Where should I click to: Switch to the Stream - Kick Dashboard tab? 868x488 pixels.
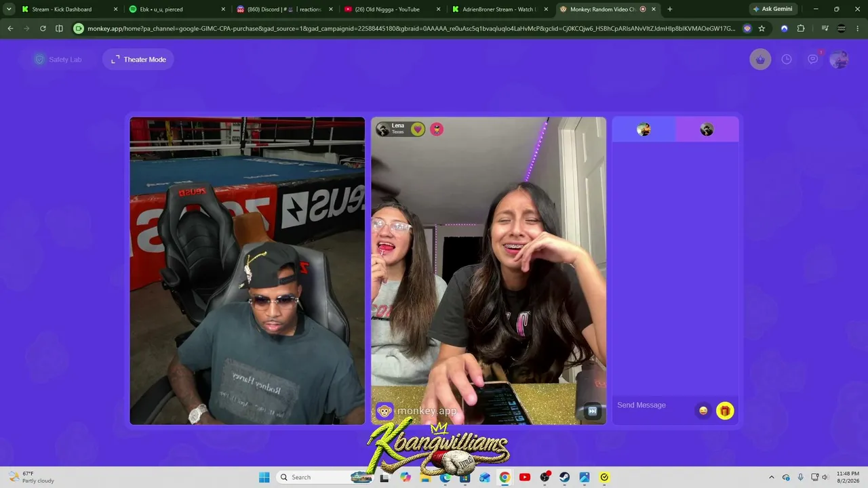click(68, 9)
